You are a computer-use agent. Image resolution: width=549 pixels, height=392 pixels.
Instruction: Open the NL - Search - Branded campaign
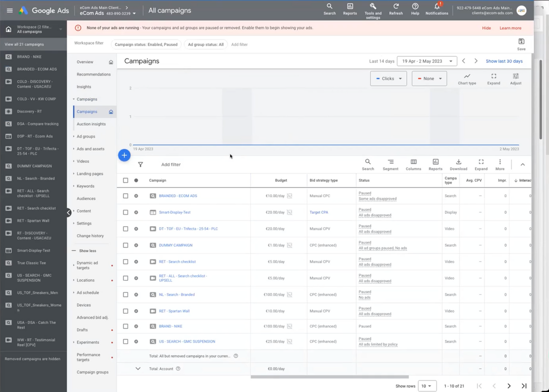(x=176, y=294)
